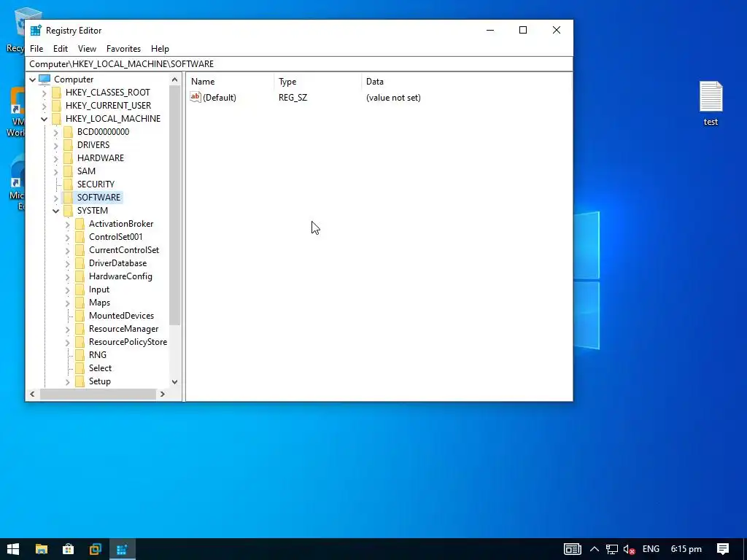
Task: Click the Maps folder icon
Action: tap(80, 303)
